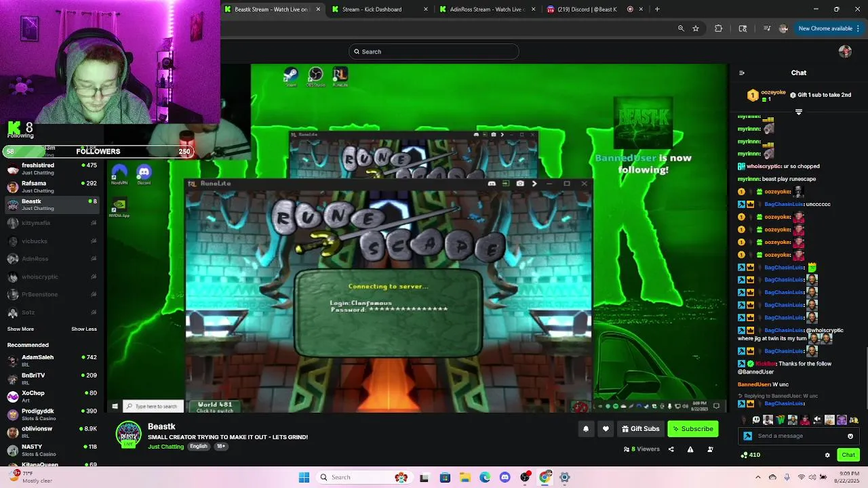This screenshot has height=488, width=868.
Task: Open Kick account avatar at top right
Action: 845,52
